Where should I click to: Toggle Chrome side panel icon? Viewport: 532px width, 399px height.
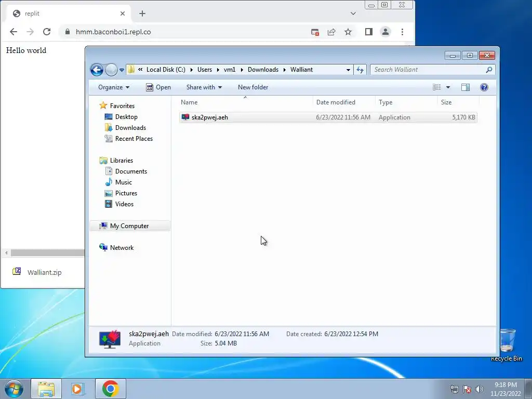click(369, 32)
